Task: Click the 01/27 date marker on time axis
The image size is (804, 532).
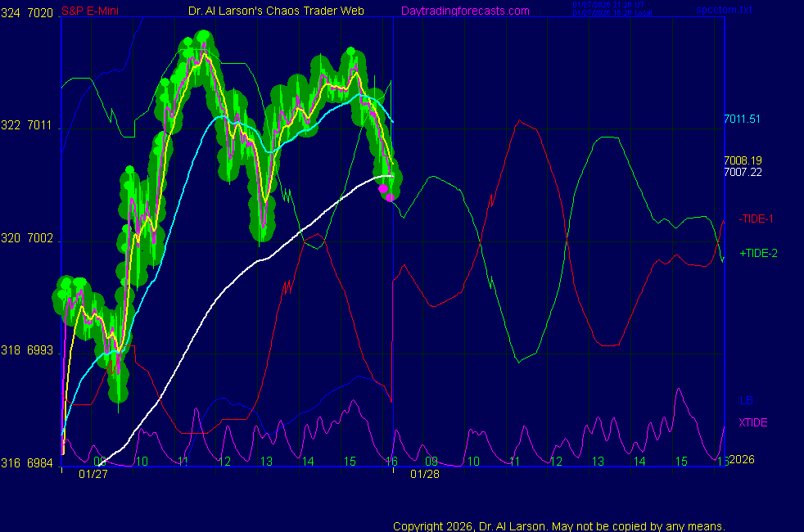Action: pyautogui.click(x=93, y=474)
